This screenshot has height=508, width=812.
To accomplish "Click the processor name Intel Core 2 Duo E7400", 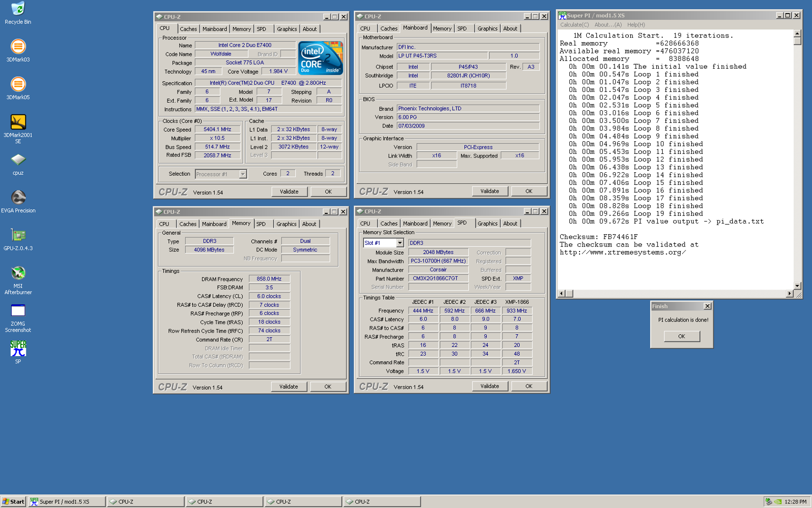I will tap(245, 45).
